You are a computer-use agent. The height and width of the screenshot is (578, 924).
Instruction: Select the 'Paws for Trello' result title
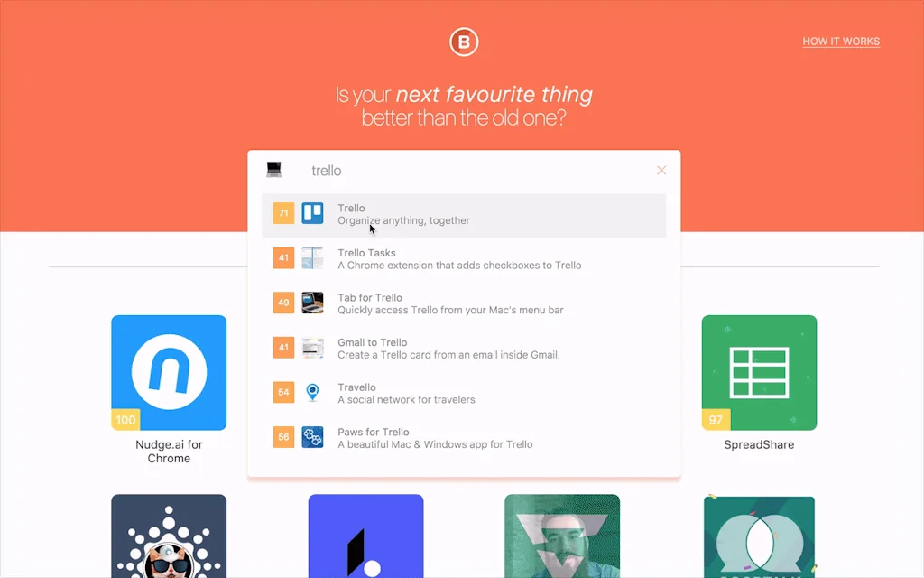click(373, 433)
